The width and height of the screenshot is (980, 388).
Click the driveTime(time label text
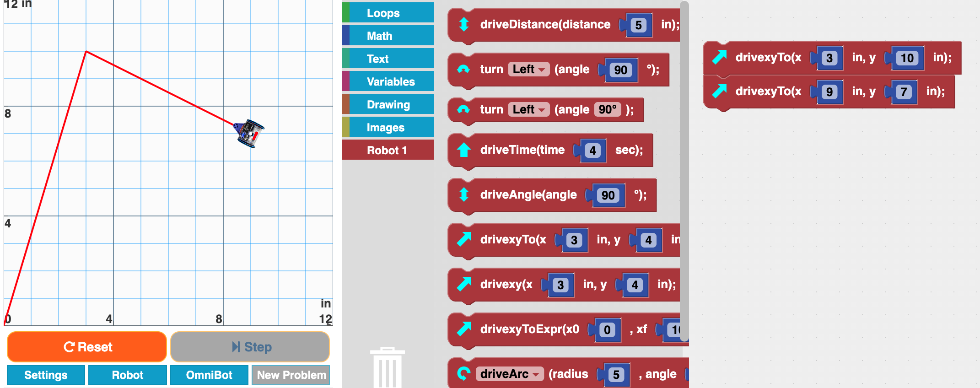522,150
